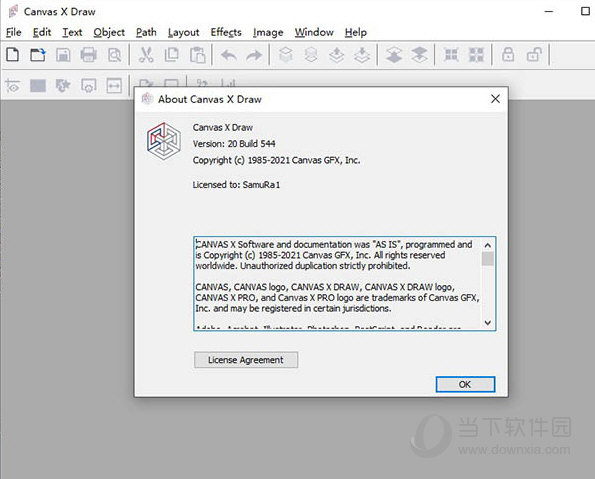The image size is (595, 479).
Task: Open Print Preview magnifier icon
Action: tap(114, 55)
